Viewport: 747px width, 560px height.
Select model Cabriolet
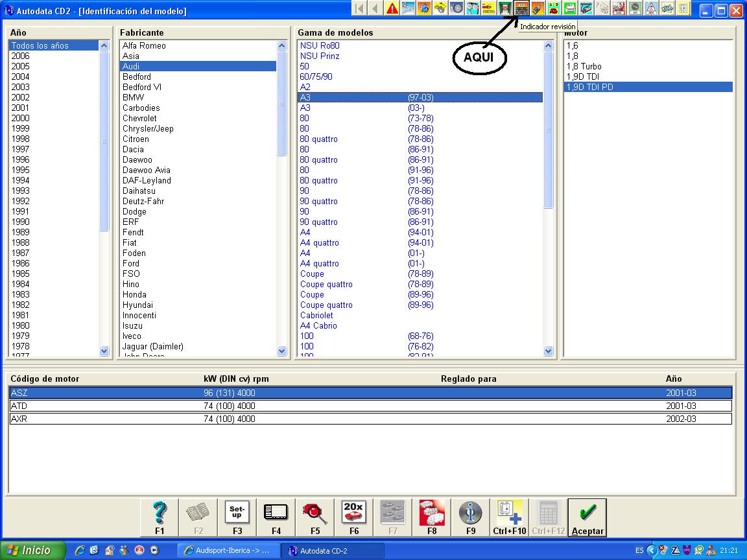pyautogui.click(x=420, y=315)
